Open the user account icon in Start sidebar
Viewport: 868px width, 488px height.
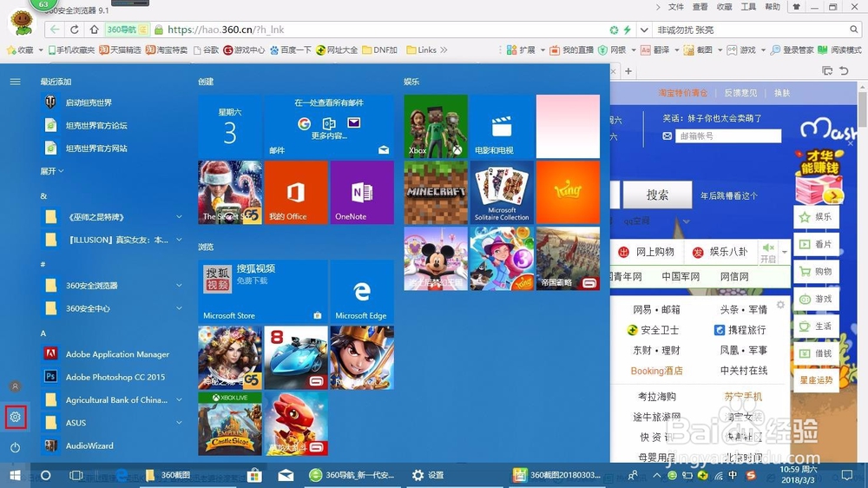[15, 386]
